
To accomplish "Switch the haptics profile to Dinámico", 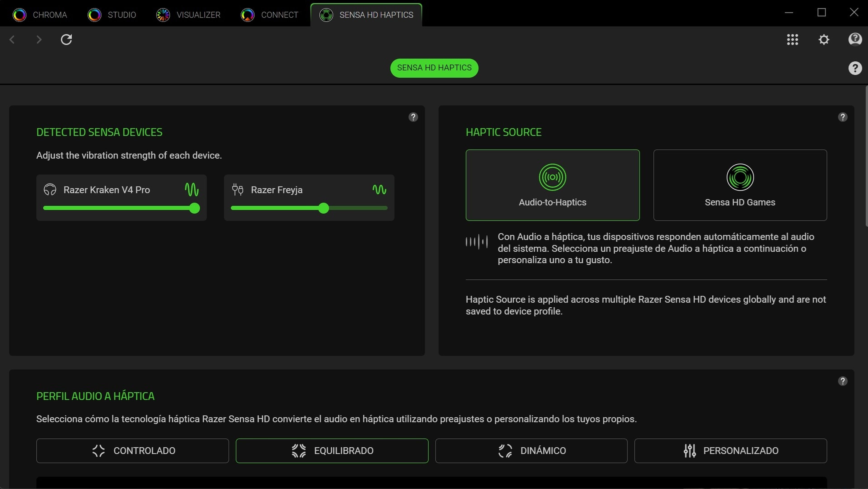I will pos(531,451).
